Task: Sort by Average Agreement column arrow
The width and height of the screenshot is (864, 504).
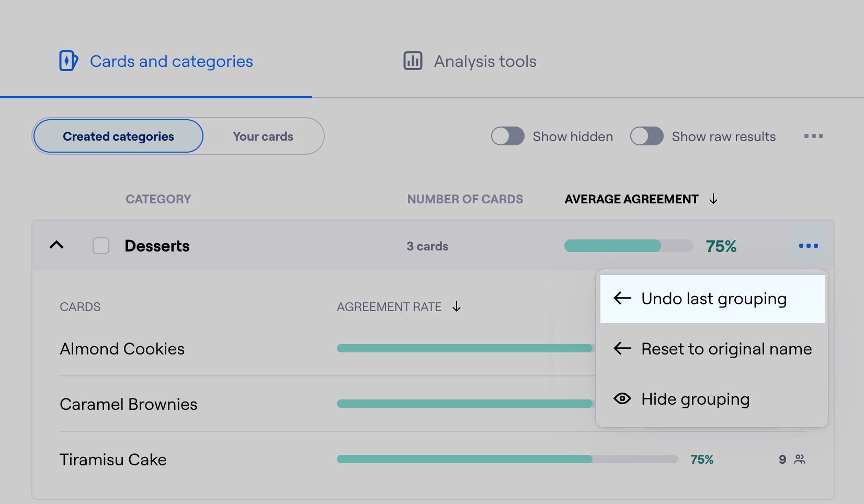Action: (x=713, y=199)
